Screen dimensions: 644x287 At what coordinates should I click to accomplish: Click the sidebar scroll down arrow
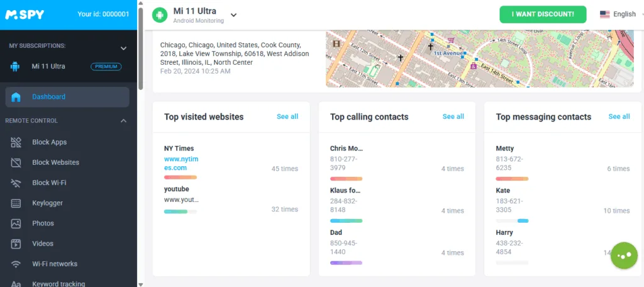tap(141, 284)
